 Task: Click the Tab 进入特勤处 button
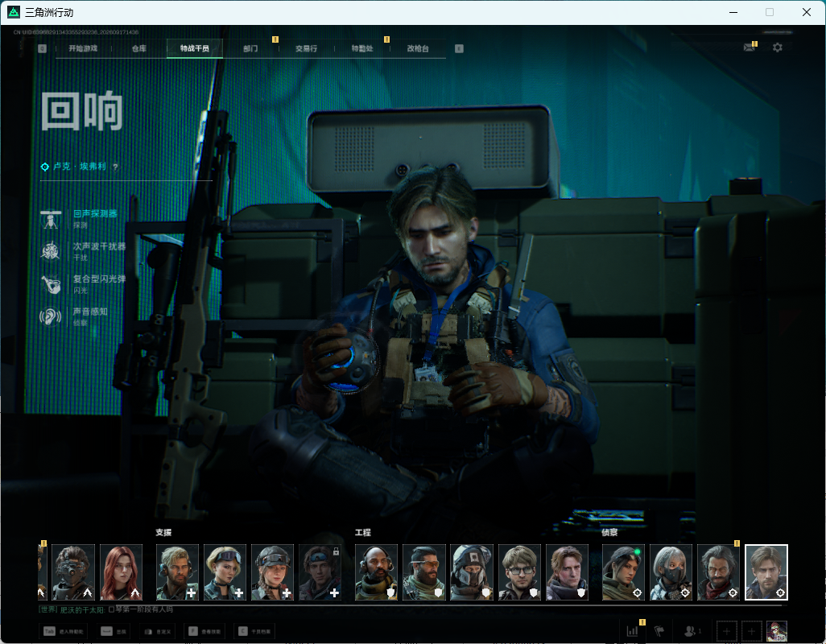click(64, 631)
